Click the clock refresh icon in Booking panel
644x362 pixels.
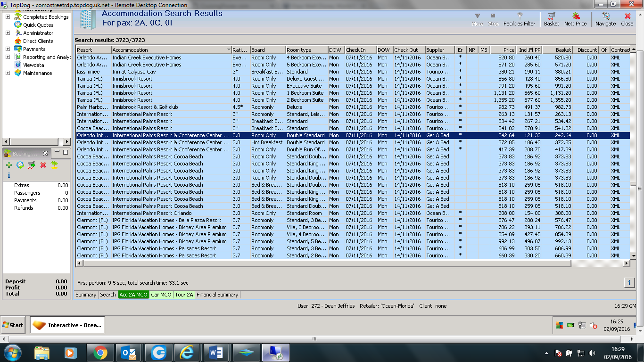coord(20,165)
